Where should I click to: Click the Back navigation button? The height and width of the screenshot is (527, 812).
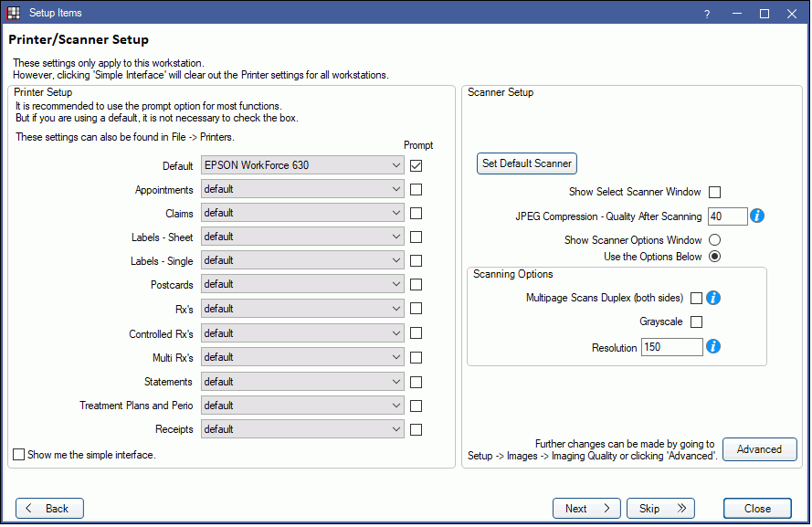pos(49,509)
